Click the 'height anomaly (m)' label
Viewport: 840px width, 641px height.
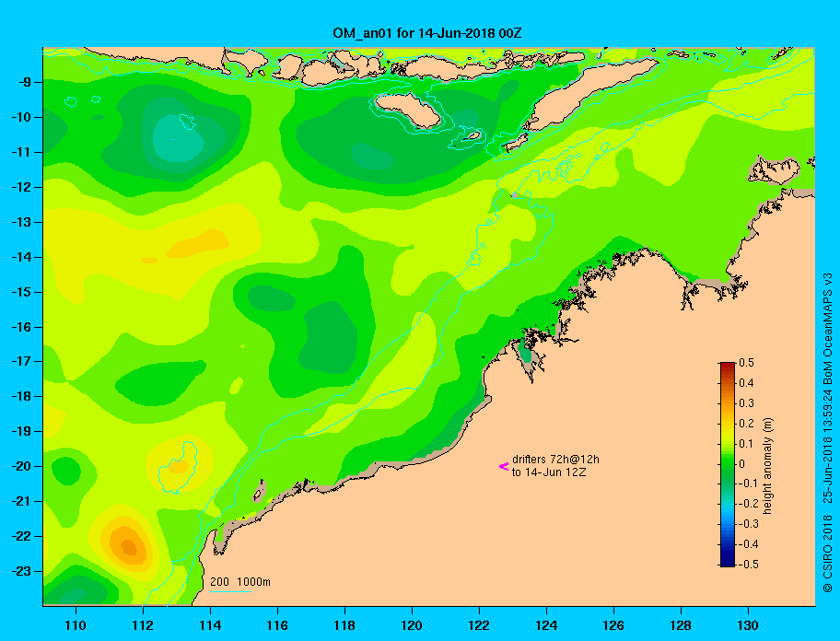pos(767,465)
